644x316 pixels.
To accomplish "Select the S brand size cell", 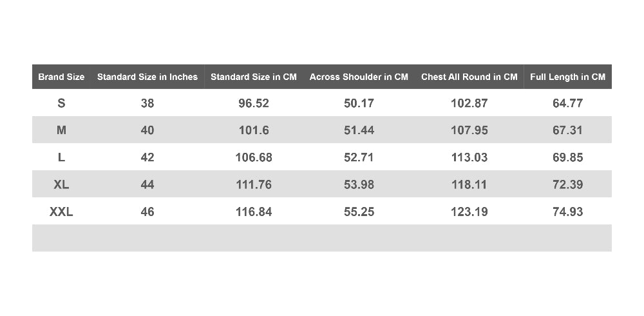I will pos(61,103).
